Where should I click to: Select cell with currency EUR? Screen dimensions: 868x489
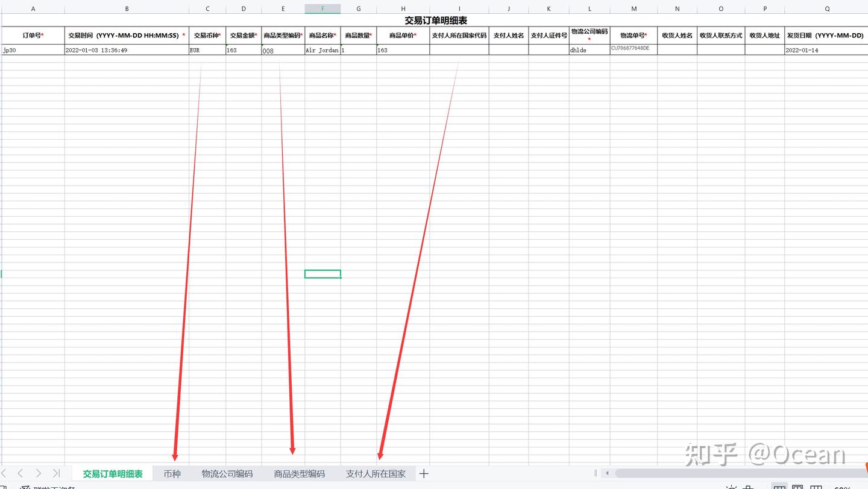(x=207, y=50)
